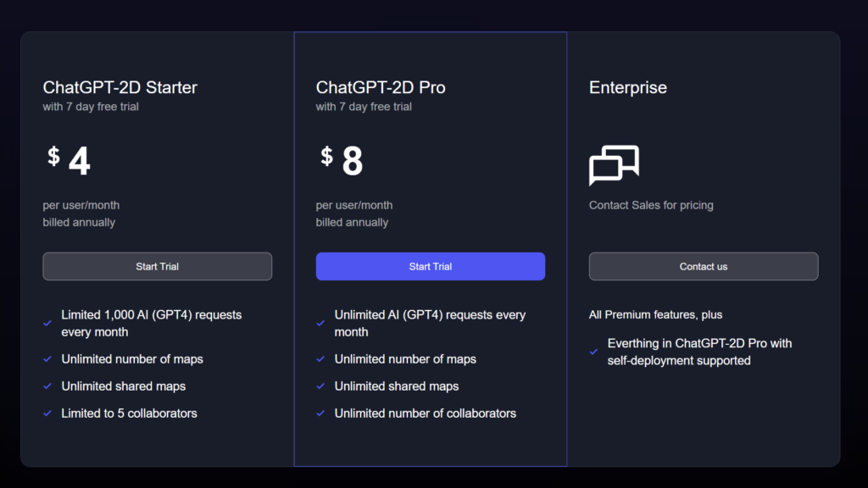This screenshot has width=868, height=488.
Task: Click the Pro plan Unlimited number of maps text
Action: pyautogui.click(x=405, y=359)
